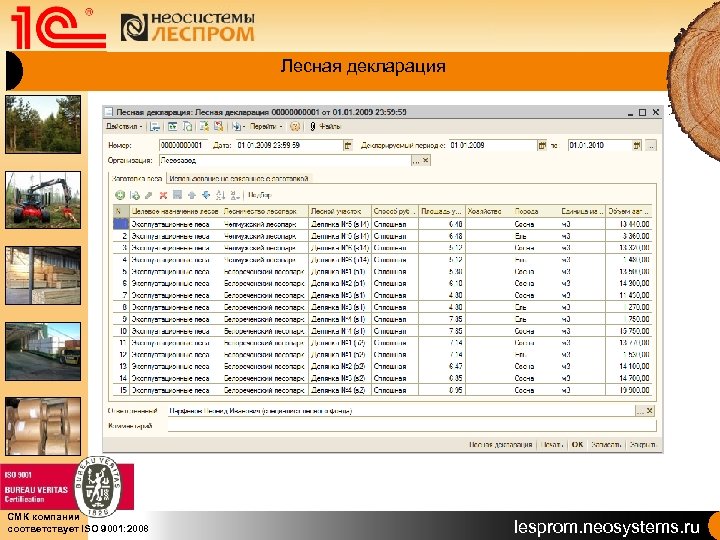Image resolution: width=720 pixels, height=540 pixels.
Task: Click the help question mark icon
Action: pos(295,126)
